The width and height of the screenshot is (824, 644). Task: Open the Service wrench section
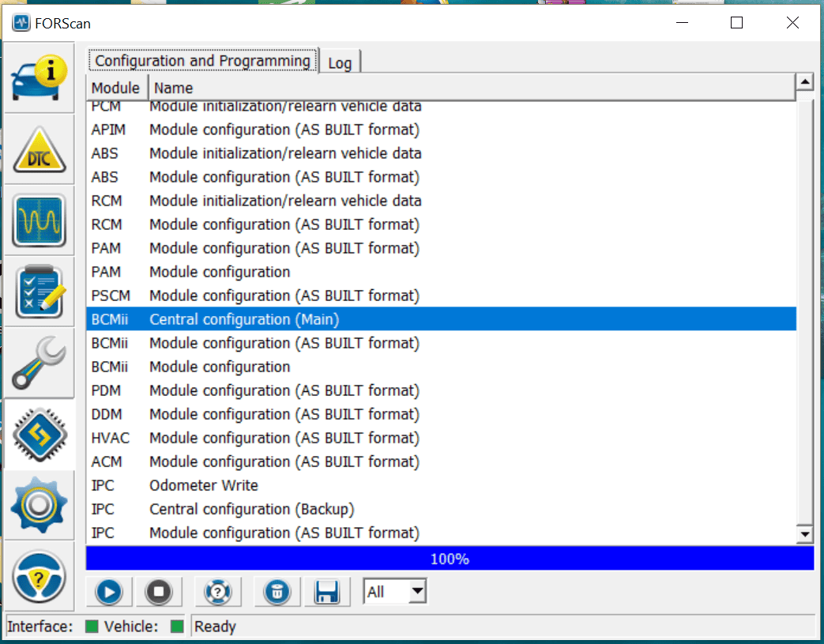40,363
